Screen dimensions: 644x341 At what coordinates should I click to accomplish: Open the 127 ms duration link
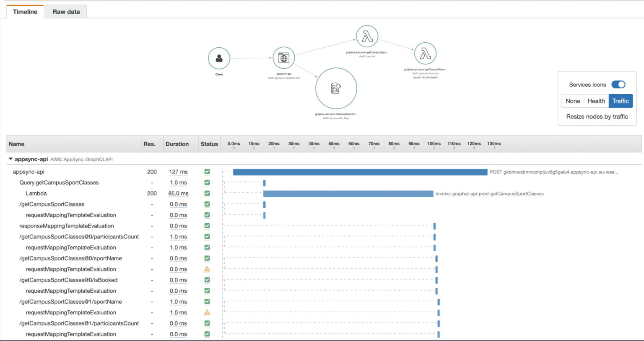pyautogui.click(x=178, y=171)
